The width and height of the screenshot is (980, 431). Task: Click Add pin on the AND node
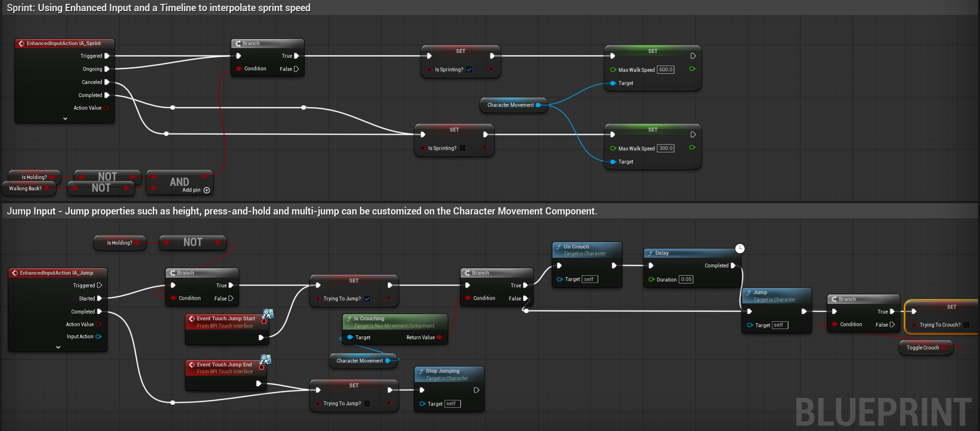pos(196,190)
